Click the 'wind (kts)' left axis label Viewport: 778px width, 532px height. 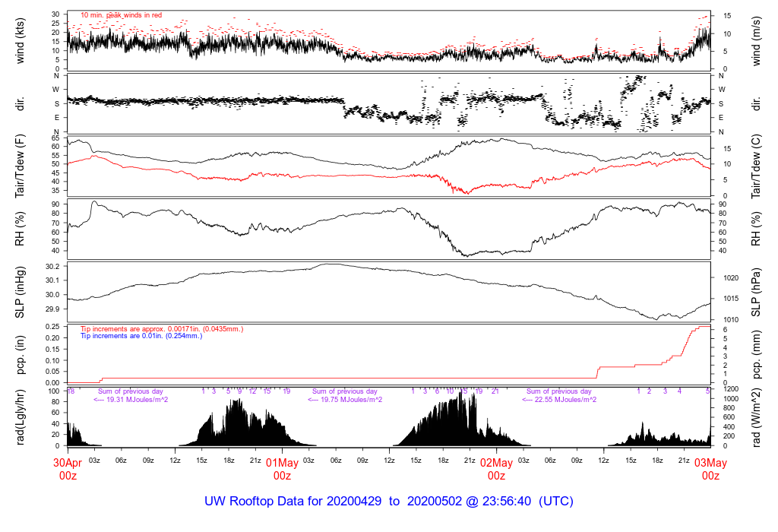[x=20, y=41]
